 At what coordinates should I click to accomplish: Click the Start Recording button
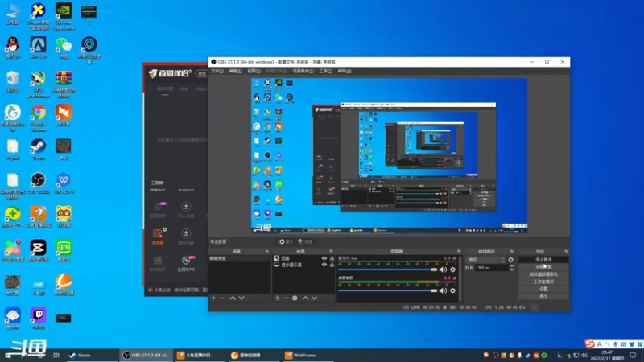[x=543, y=267]
